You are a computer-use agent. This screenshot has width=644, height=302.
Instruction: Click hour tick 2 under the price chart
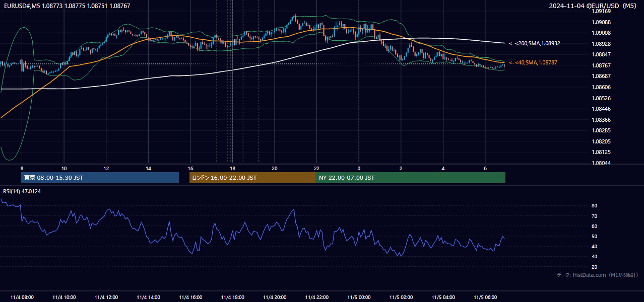coord(401,168)
